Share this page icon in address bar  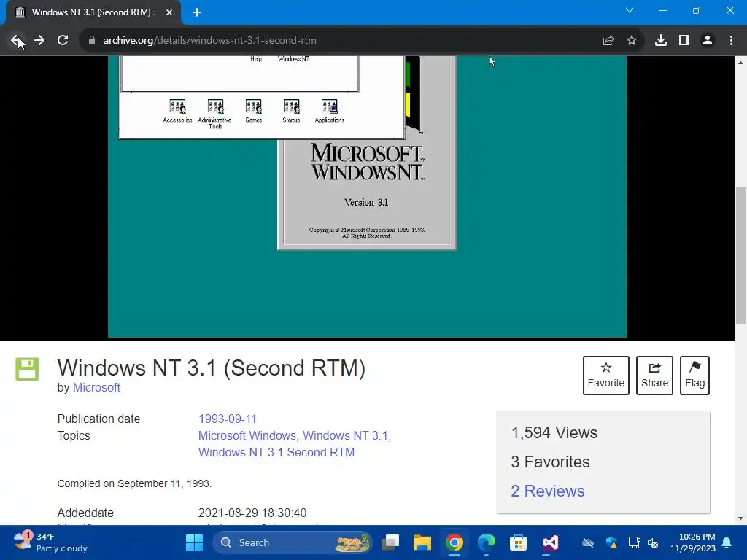608,41
